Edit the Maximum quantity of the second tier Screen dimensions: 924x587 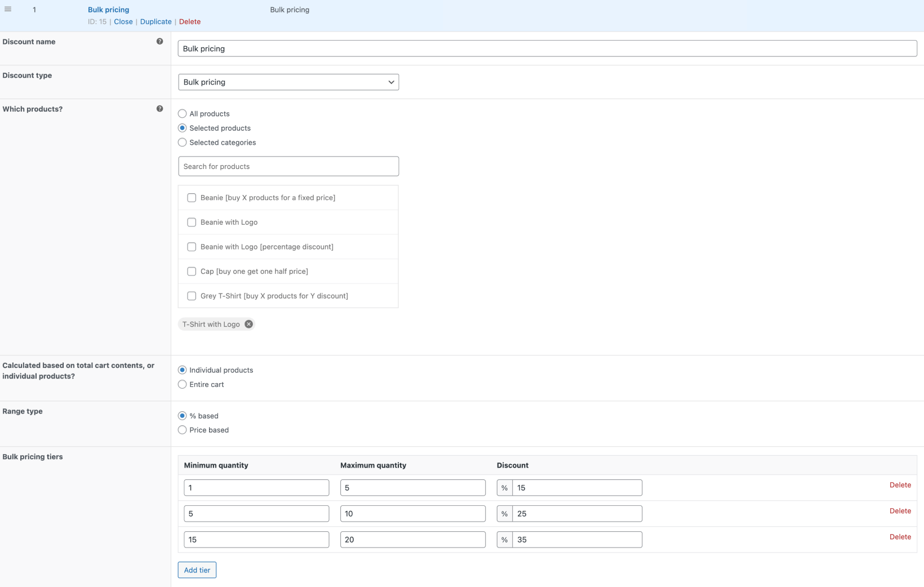pos(412,513)
